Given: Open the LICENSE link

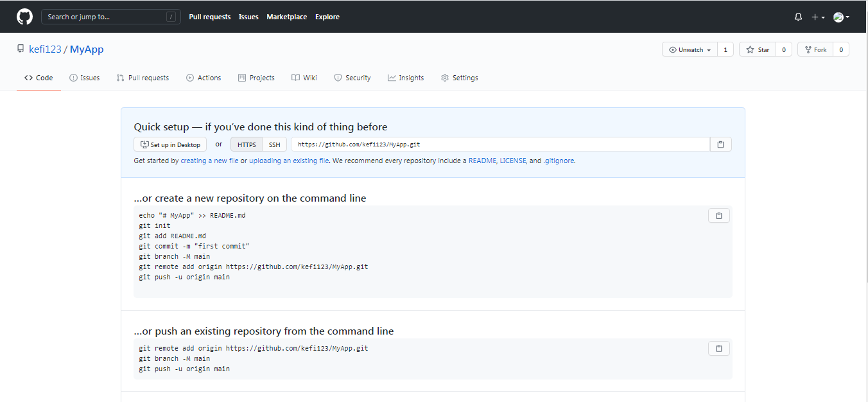Looking at the screenshot, I should coord(513,161).
